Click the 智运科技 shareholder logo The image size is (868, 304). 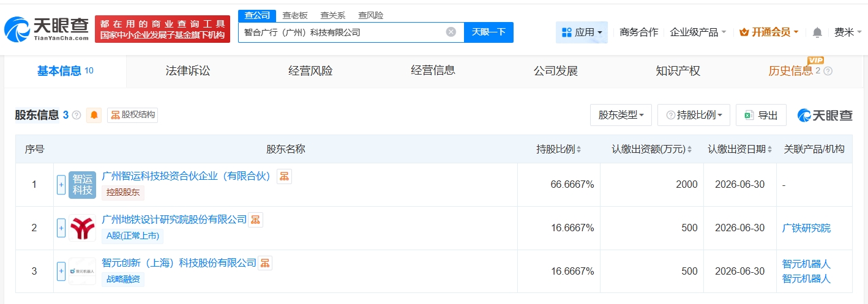[82, 185]
